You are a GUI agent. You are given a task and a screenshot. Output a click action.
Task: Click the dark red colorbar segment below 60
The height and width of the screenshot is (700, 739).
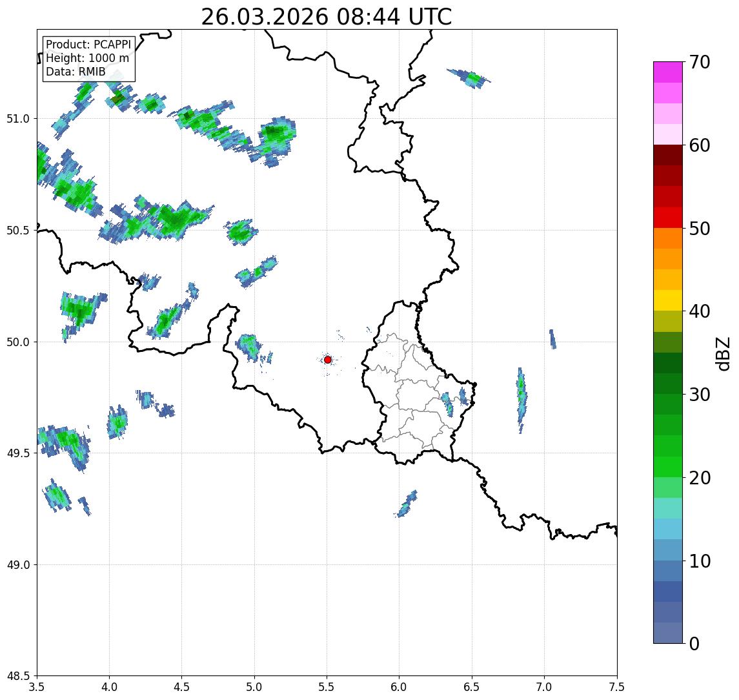click(668, 155)
